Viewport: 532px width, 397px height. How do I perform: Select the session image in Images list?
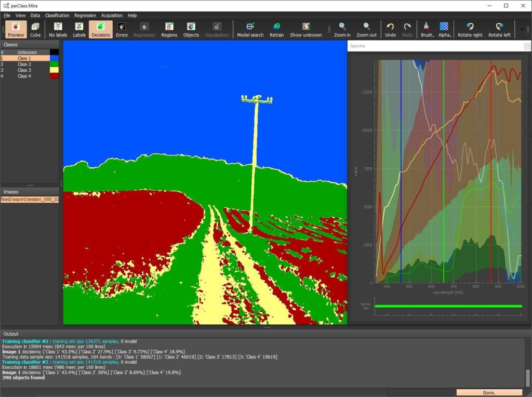pyautogui.click(x=30, y=199)
